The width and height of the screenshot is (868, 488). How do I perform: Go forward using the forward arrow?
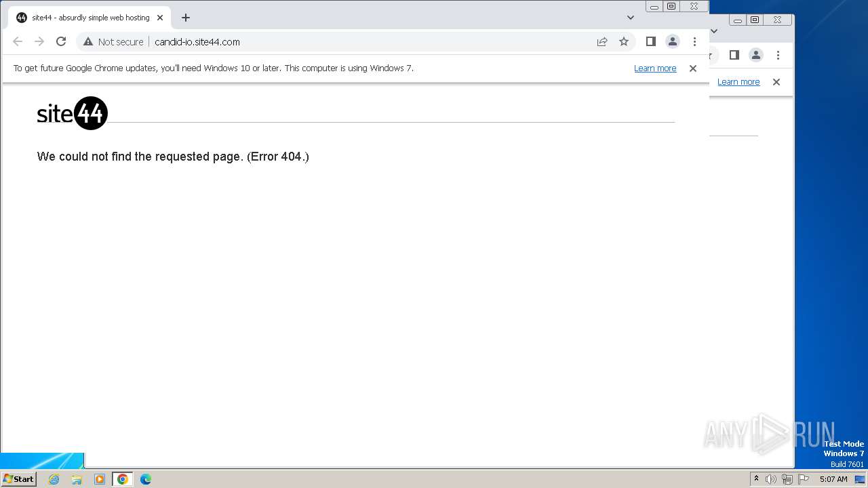pyautogui.click(x=39, y=41)
